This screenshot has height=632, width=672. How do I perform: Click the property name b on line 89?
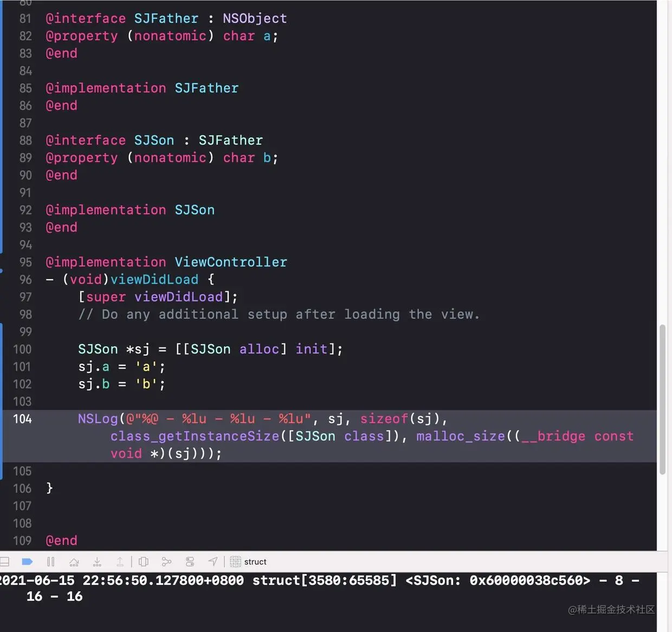click(267, 158)
